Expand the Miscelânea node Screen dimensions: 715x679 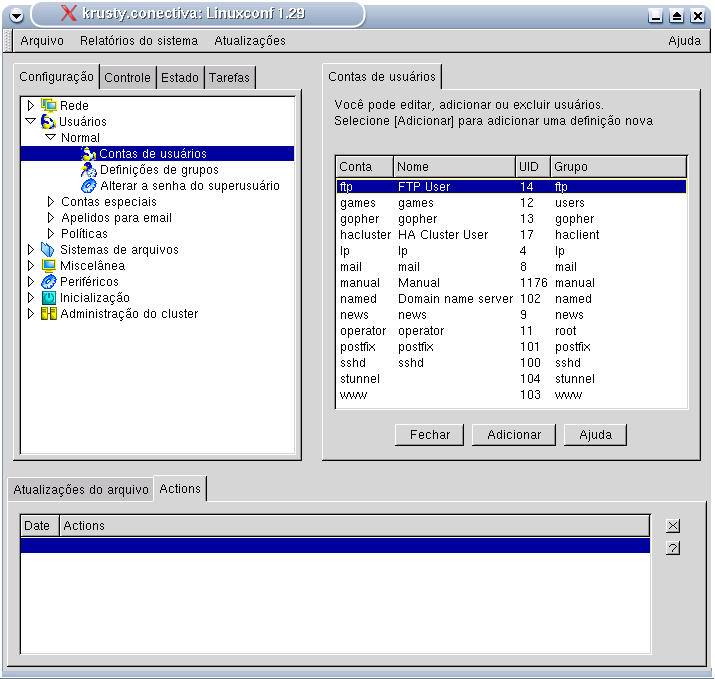(x=31, y=265)
